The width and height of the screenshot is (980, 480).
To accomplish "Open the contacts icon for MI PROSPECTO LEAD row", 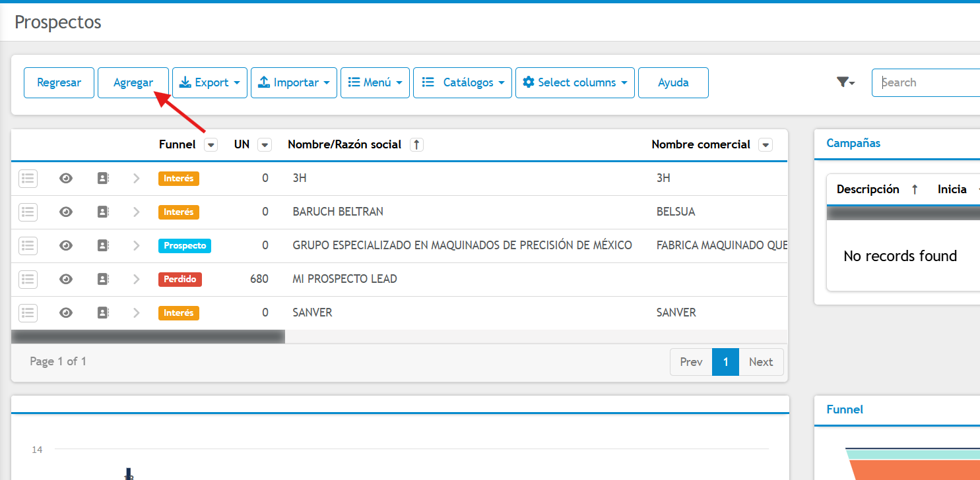I will (x=103, y=279).
